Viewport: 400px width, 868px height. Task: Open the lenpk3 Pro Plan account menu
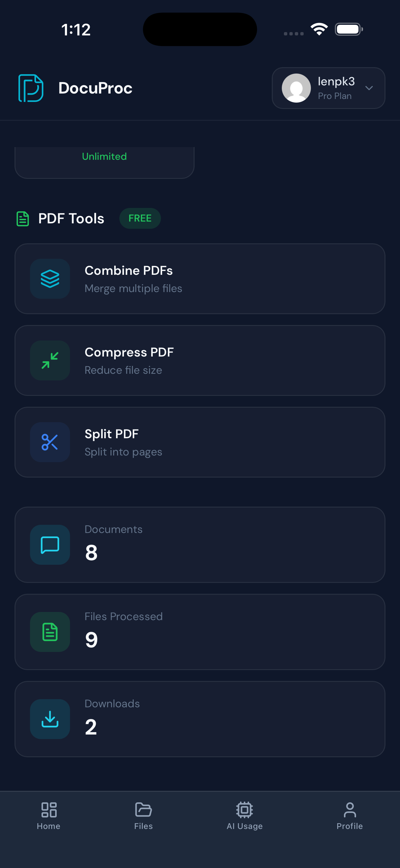coord(328,88)
